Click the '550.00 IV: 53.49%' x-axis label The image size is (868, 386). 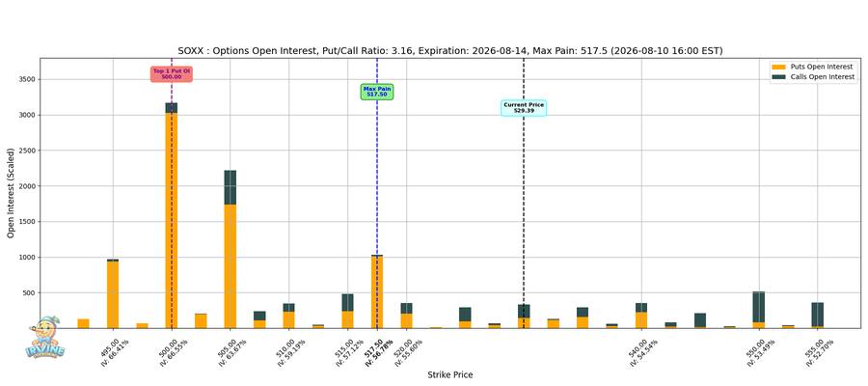click(x=758, y=353)
